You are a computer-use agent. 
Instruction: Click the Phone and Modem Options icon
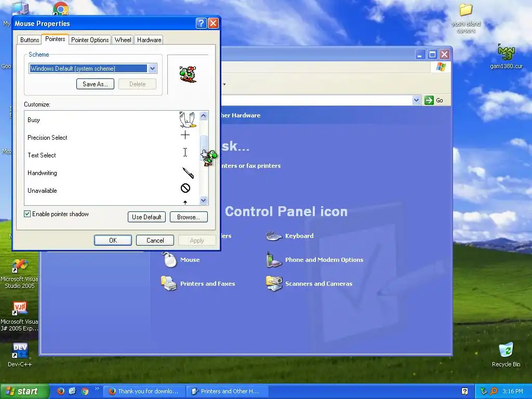[x=274, y=260]
